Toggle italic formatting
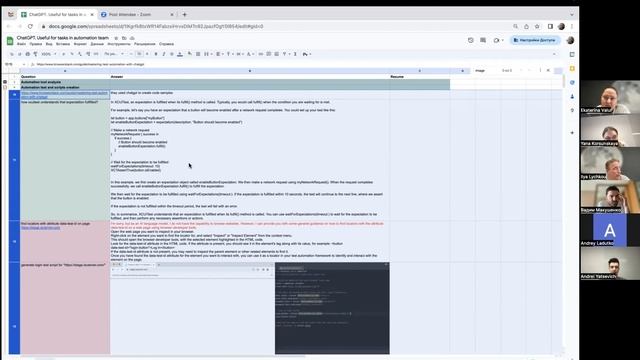This screenshot has height=360, width=640. (x=164, y=54)
